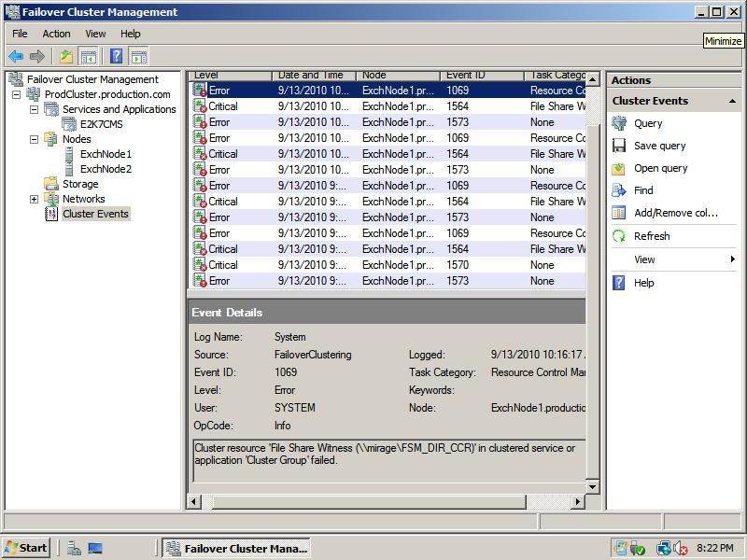Click the security shield tray icon

click(637, 549)
